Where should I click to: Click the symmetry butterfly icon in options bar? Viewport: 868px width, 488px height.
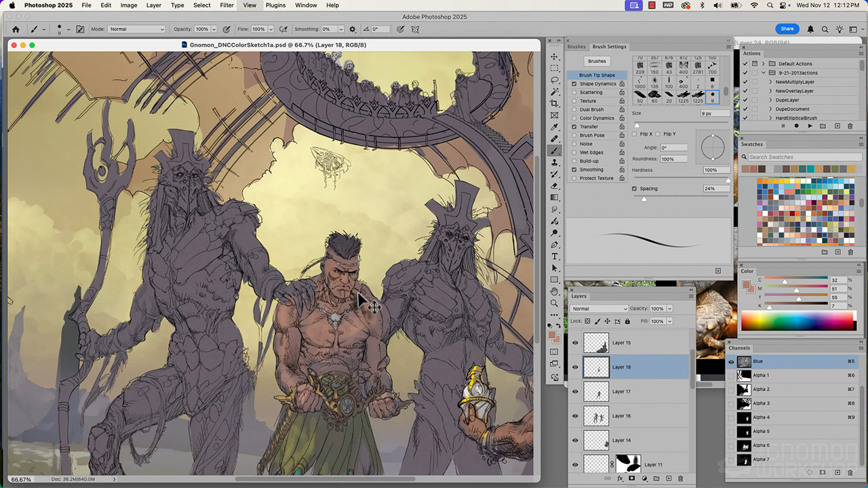(415, 29)
